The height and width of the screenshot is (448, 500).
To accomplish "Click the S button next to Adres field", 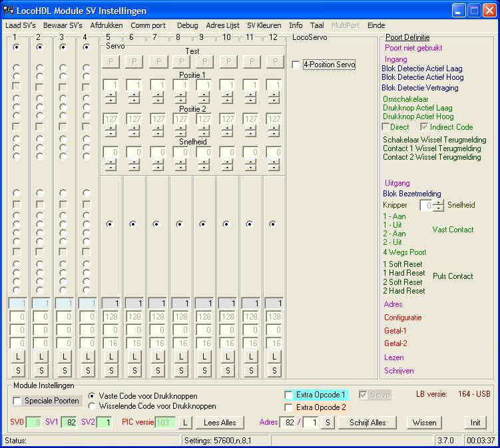I will [x=328, y=423].
